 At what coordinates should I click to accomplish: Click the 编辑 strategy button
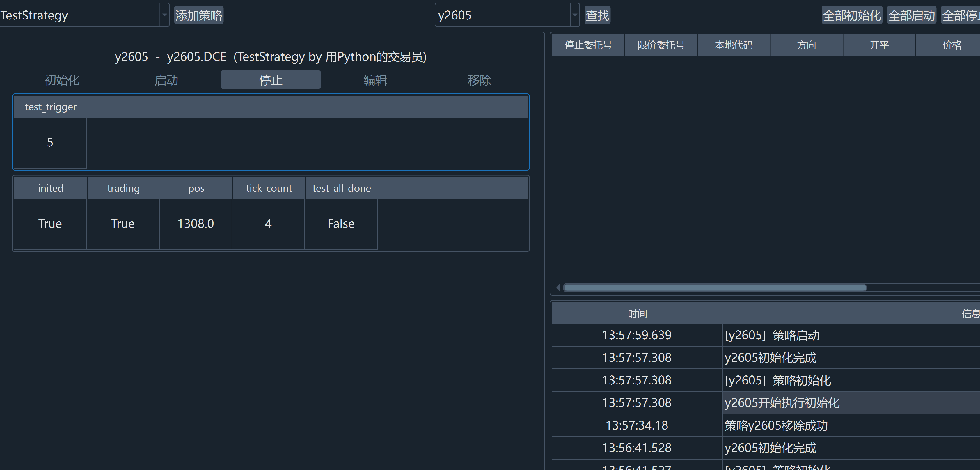(375, 80)
